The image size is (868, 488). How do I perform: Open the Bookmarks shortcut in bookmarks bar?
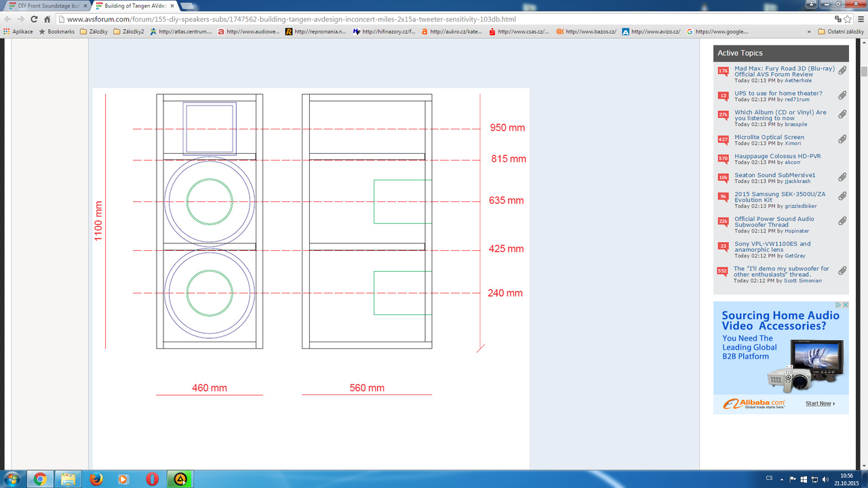pos(56,31)
